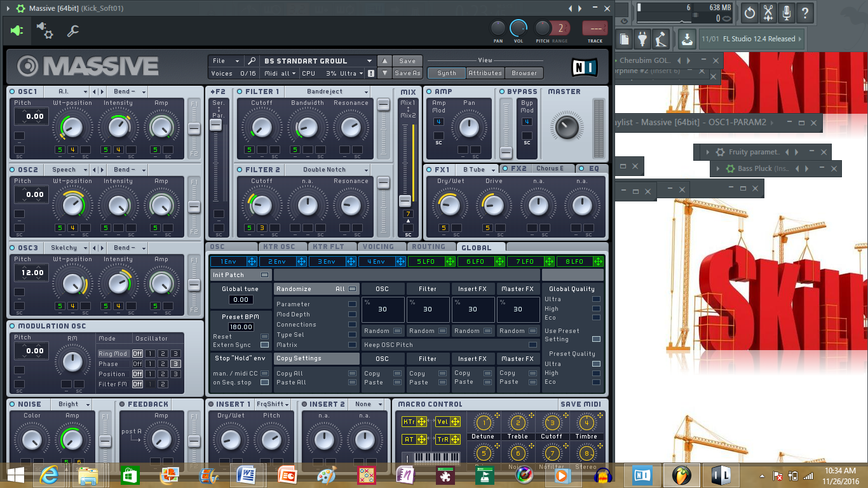Click the FL Studio taskbar icon

[682, 475]
